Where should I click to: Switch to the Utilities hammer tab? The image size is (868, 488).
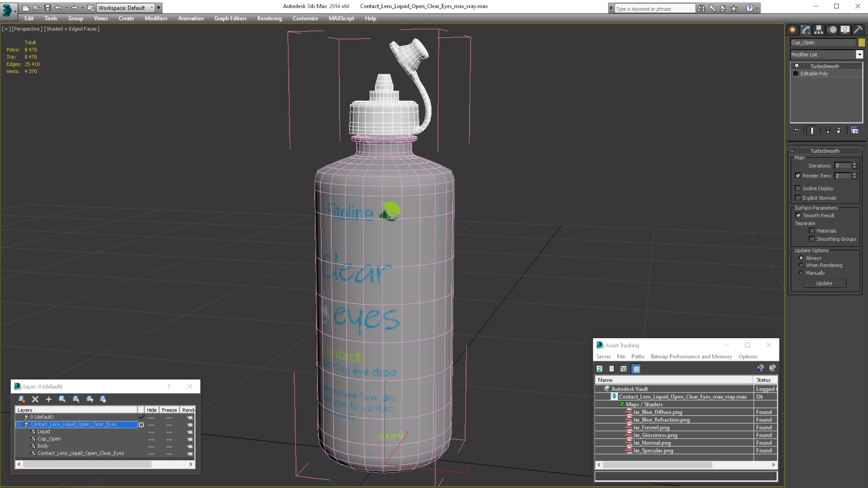click(x=858, y=30)
